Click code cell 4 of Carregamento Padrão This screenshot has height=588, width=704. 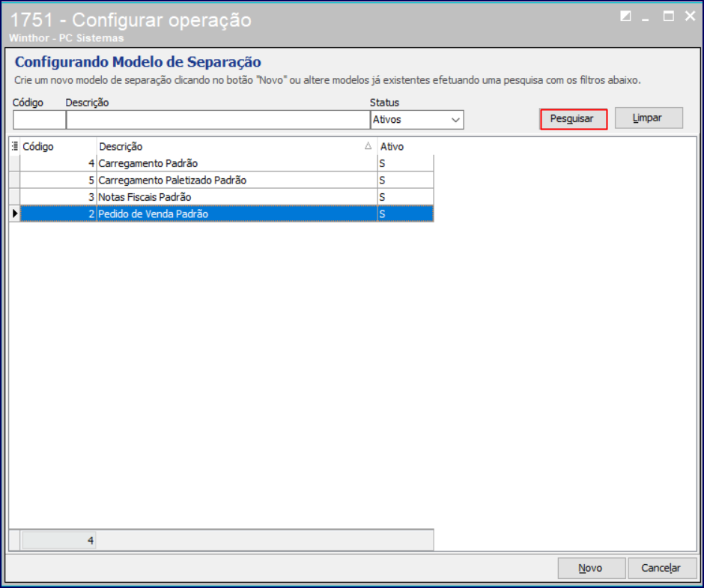[58, 163]
